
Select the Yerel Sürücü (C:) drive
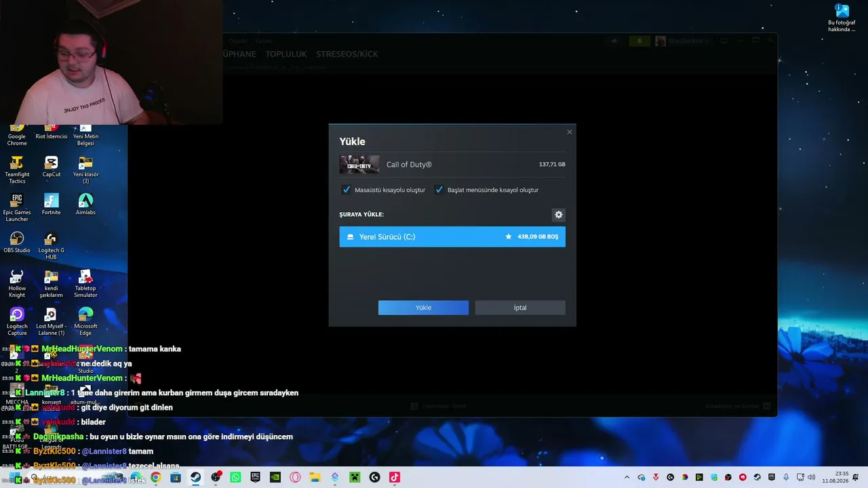click(452, 237)
